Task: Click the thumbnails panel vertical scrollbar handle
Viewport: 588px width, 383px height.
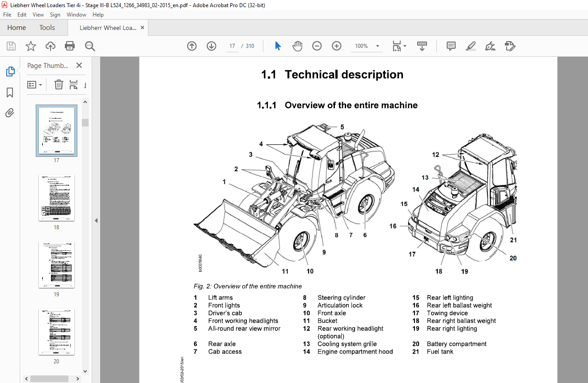Action: point(85,122)
